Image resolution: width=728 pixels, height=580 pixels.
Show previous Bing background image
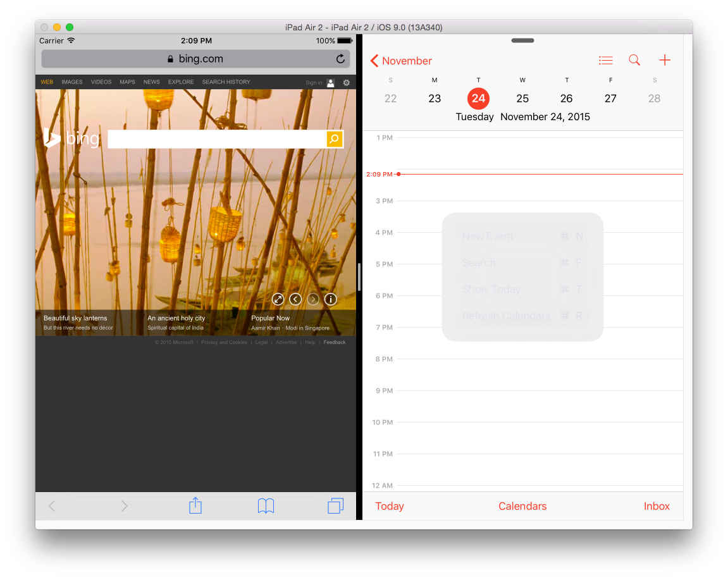point(295,300)
